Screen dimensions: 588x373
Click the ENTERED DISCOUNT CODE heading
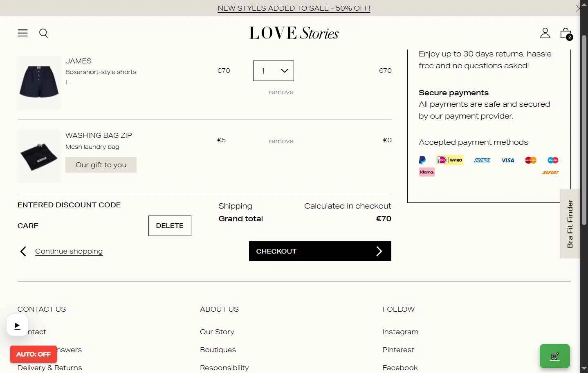pyautogui.click(x=69, y=205)
